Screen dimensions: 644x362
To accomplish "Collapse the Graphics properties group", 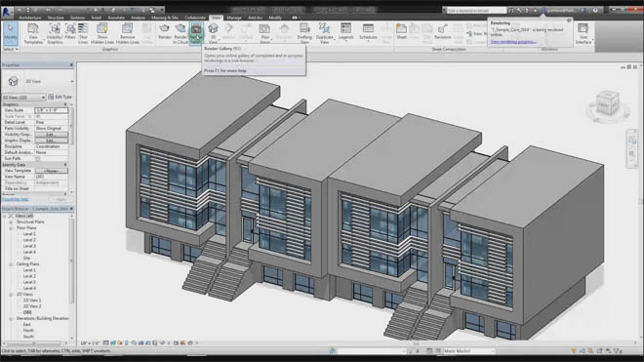I will 65,104.
